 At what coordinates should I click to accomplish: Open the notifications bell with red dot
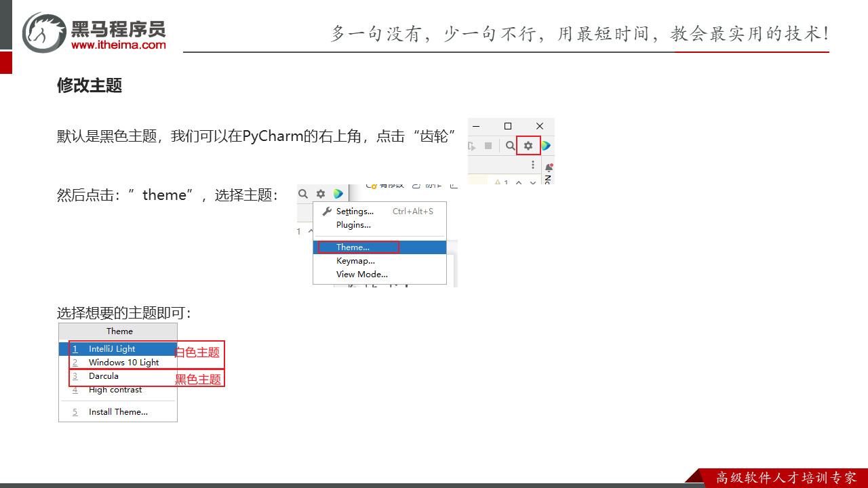549,167
